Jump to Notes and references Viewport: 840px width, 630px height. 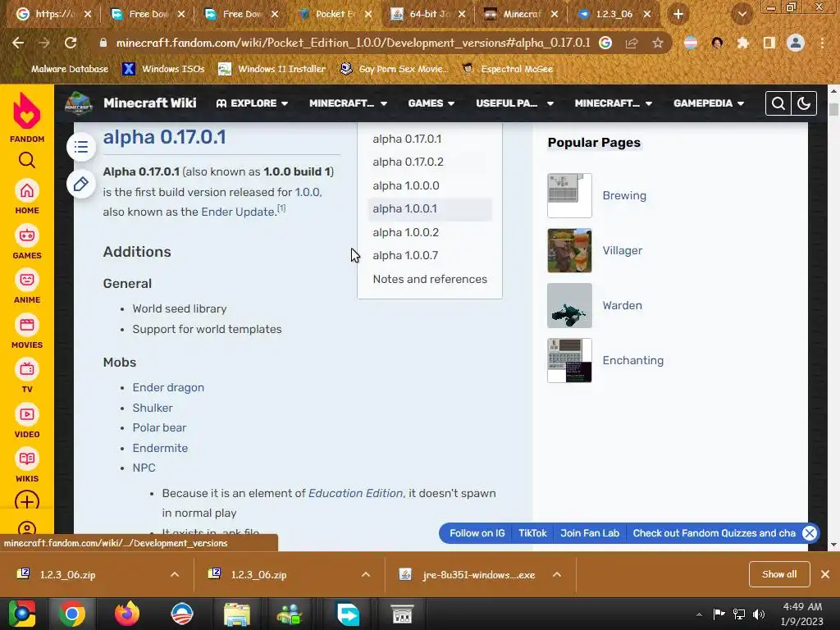(x=430, y=279)
